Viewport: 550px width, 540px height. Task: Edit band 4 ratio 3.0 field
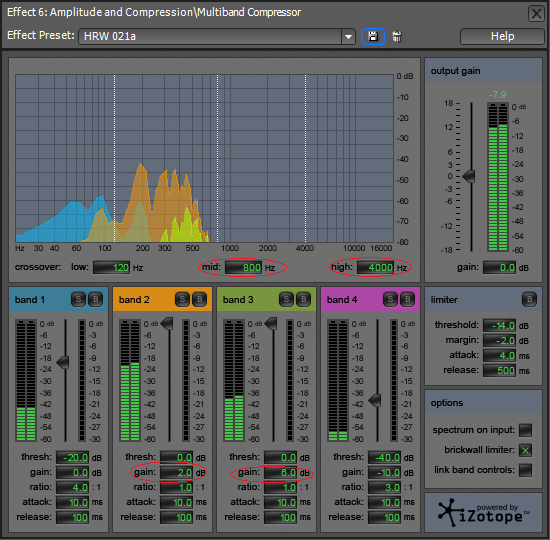[x=384, y=487]
